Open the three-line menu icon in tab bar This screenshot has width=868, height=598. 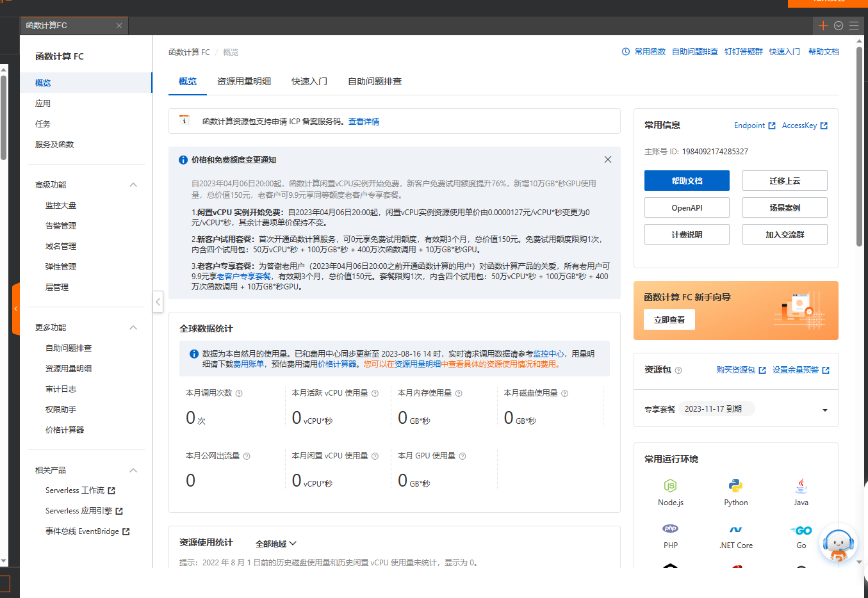click(x=854, y=26)
